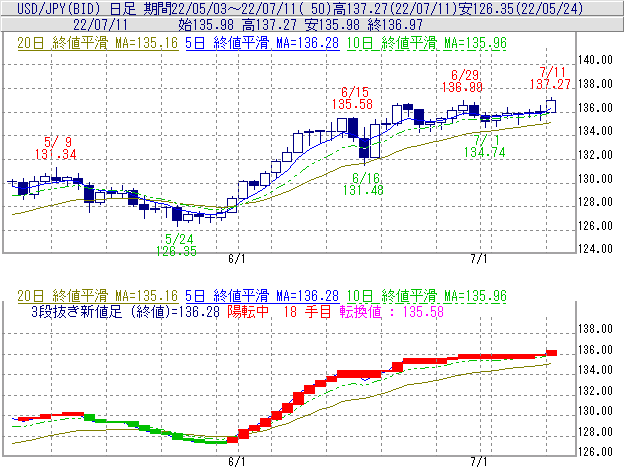
Task: Click the 6/29 136.99 peak label
Action: [x=462, y=81]
